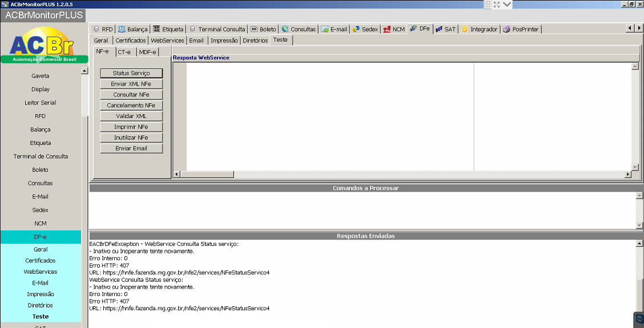Open the Integrador badge icon tab

pos(480,29)
